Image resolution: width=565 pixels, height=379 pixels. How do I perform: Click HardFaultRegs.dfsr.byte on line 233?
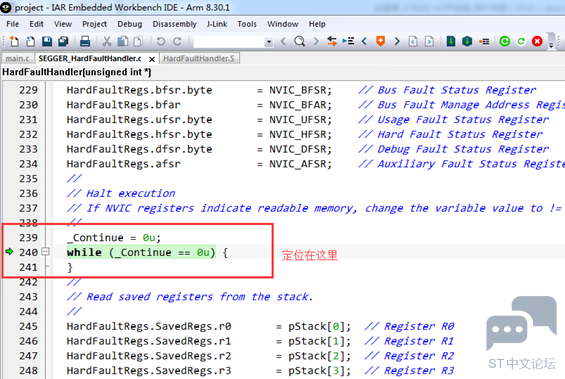(139, 149)
